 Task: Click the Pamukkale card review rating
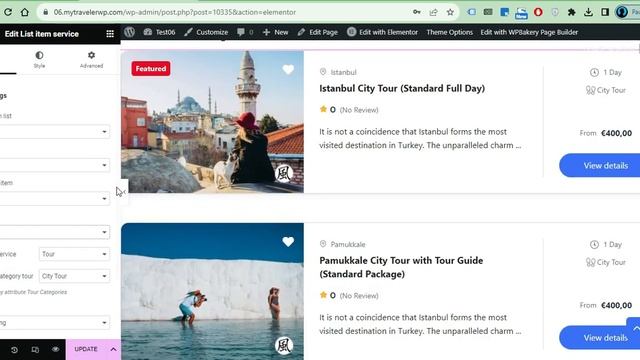pos(349,296)
